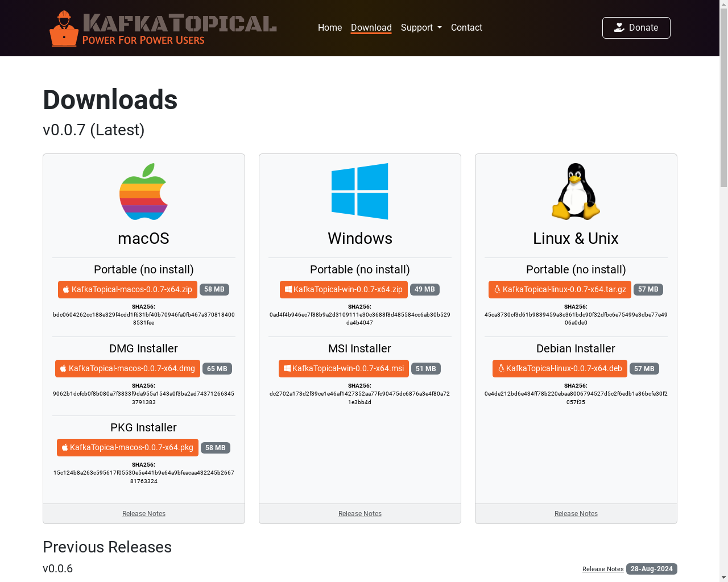This screenshot has height=582, width=728.
Task: Click the v0.0.7 (Latest) subtitle
Action: (x=94, y=130)
